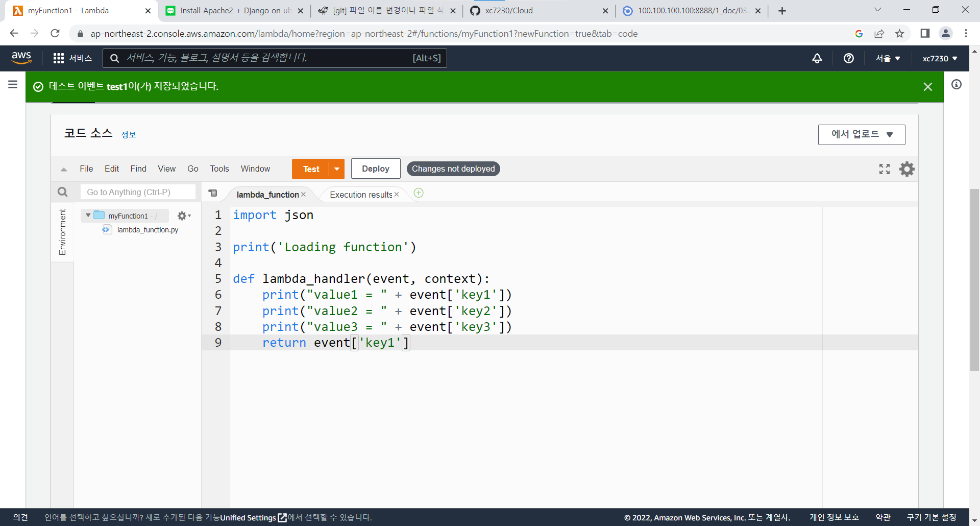Screen dimensions: 980x526
Task: Click the tab list icon beside lambda_function
Action: click(x=213, y=193)
